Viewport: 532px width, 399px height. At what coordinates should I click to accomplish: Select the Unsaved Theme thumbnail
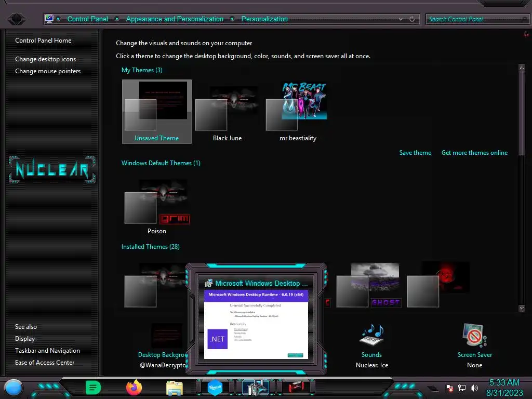157,112
